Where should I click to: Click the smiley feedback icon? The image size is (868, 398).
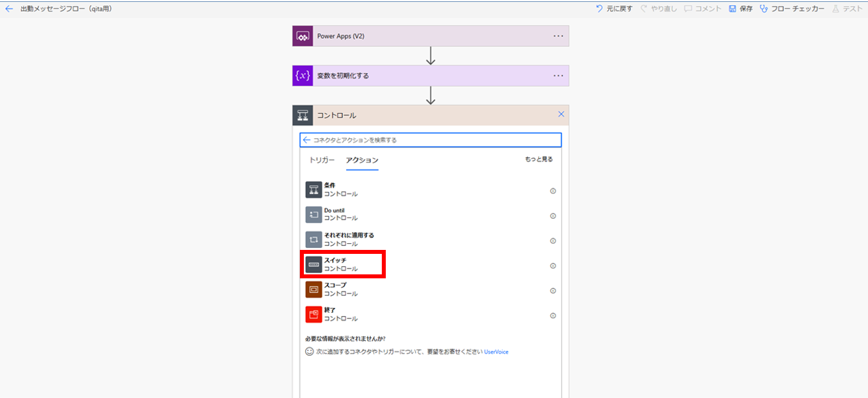point(309,352)
